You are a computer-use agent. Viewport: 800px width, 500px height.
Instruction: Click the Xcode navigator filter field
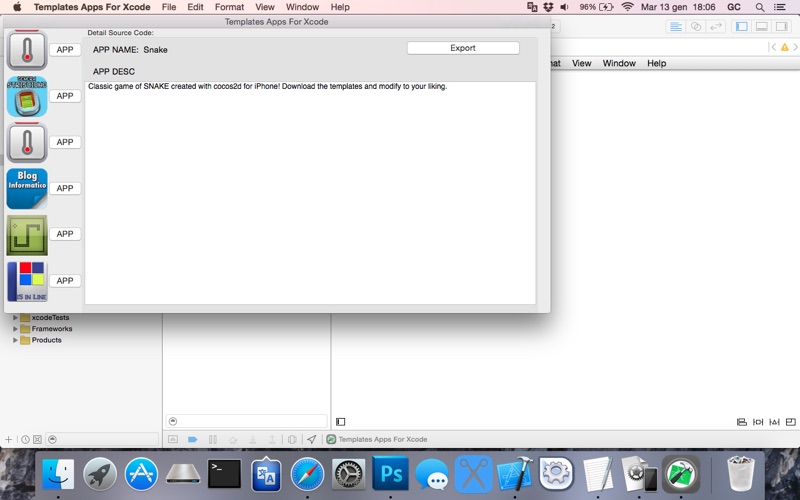tap(102, 439)
